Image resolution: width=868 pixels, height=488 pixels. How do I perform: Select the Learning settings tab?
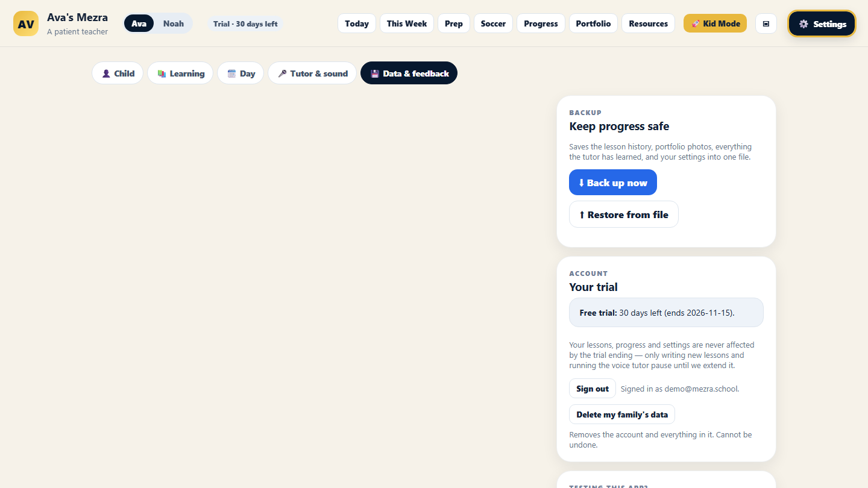(x=180, y=74)
